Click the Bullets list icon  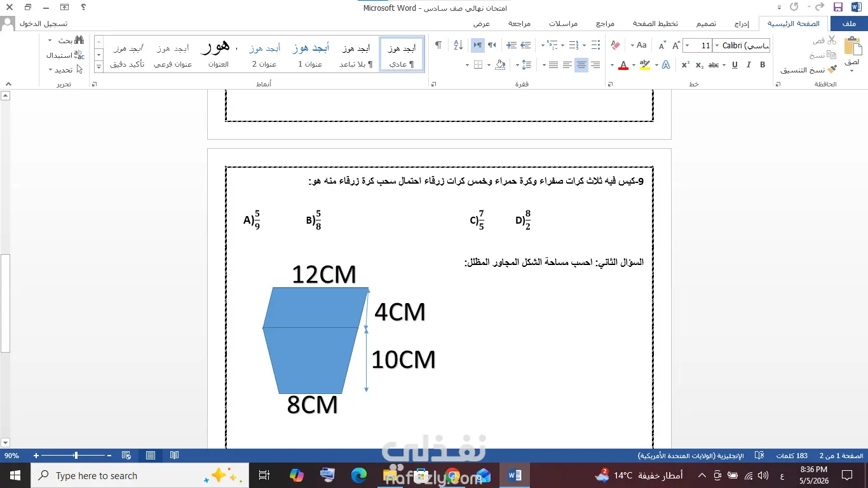[595, 45]
